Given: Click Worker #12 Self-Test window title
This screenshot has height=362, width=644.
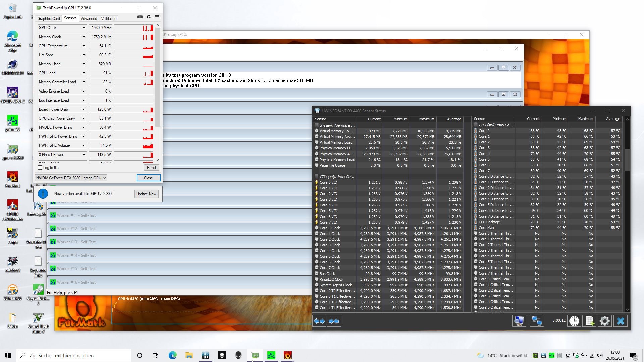Looking at the screenshot, I should (76, 229).
